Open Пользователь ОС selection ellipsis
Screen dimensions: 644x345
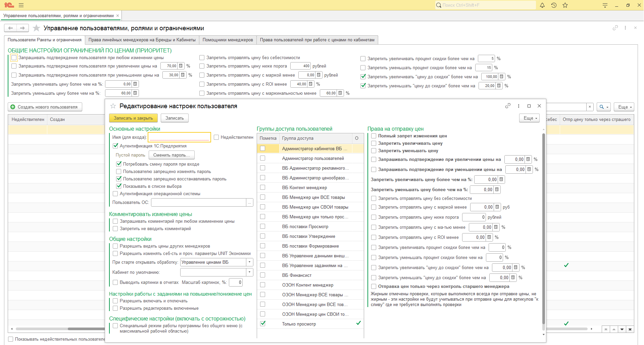tap(250, 202)
